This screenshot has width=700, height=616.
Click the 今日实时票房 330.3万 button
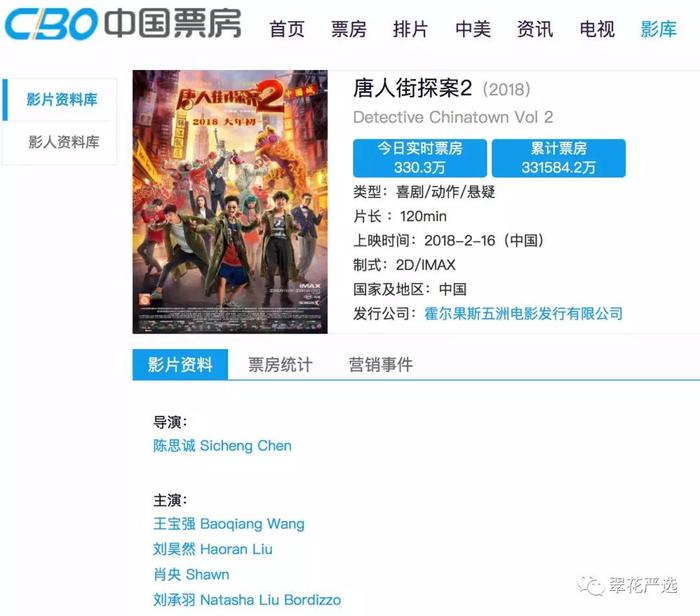pos(420,158)
